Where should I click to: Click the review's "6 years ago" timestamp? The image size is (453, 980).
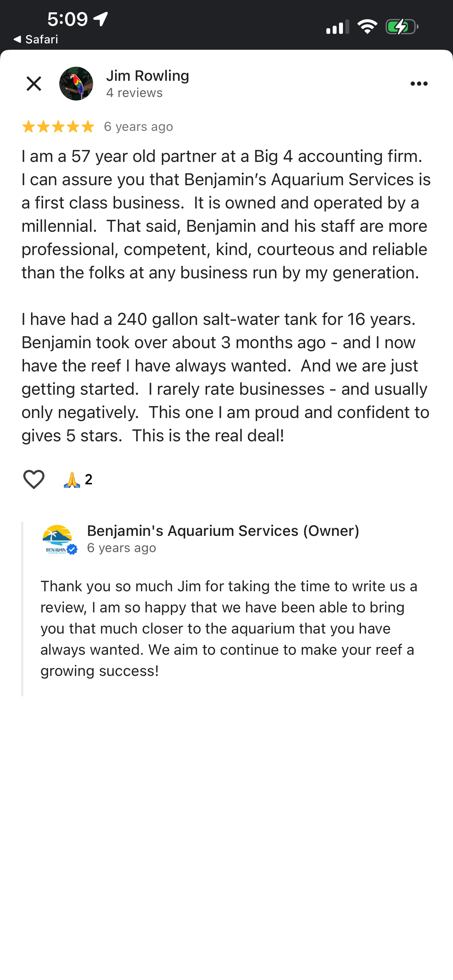click(138, 127)
